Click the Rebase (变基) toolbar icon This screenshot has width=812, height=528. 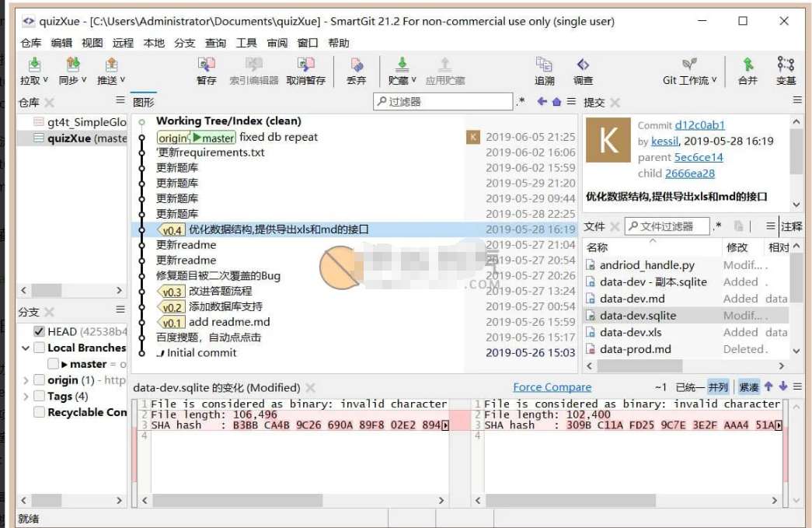point(786,65)
